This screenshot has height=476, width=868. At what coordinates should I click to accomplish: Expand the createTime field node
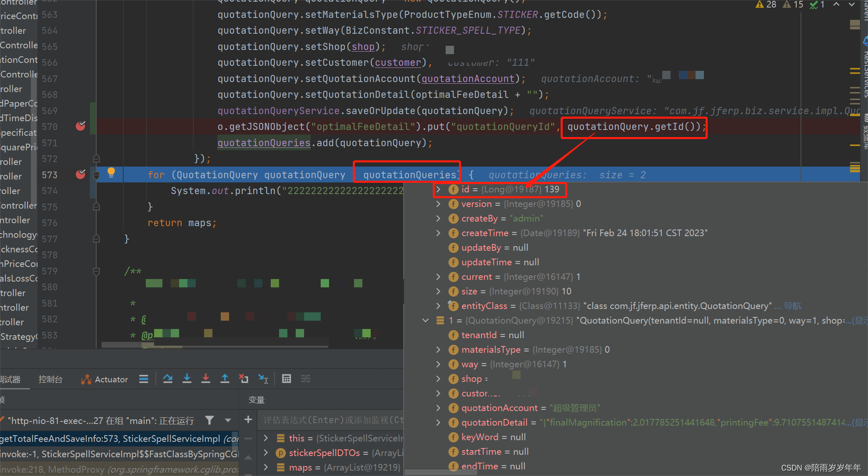438,233
